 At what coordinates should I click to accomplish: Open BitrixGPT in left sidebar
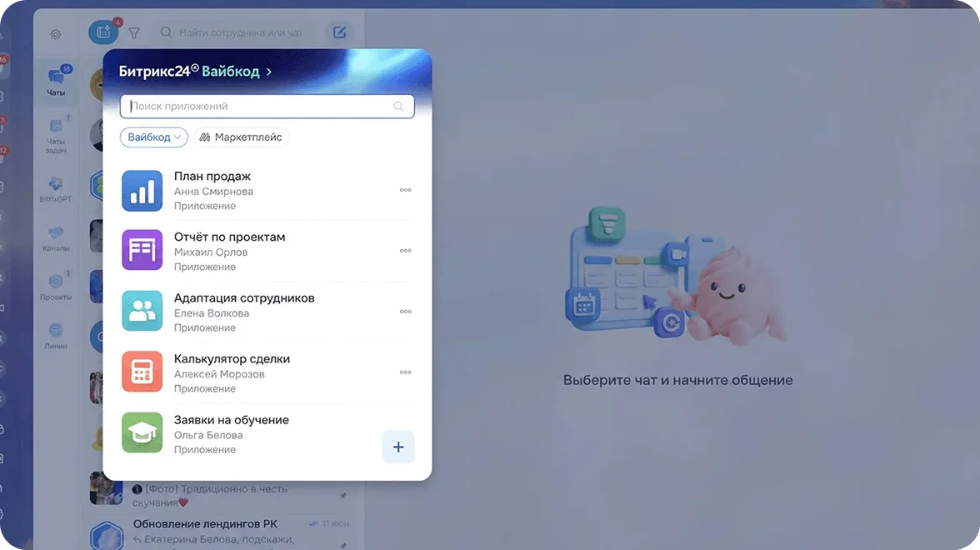point(56,188)
